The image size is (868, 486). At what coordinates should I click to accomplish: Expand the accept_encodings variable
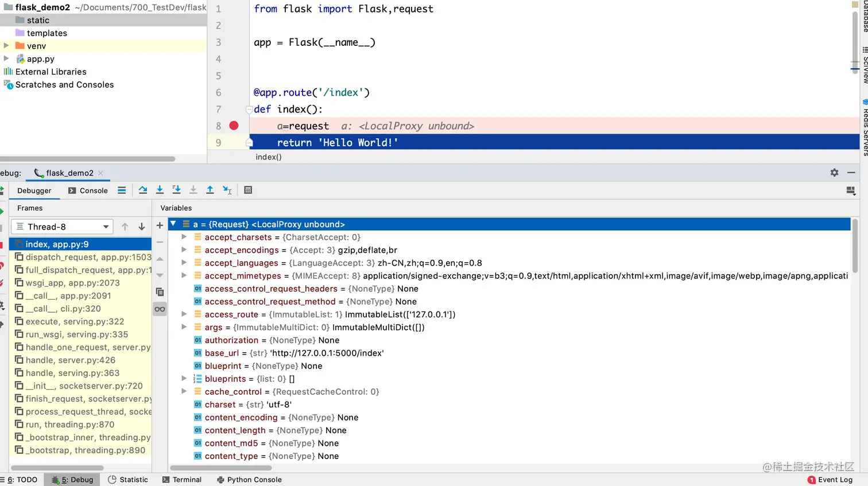click(184, 250)
